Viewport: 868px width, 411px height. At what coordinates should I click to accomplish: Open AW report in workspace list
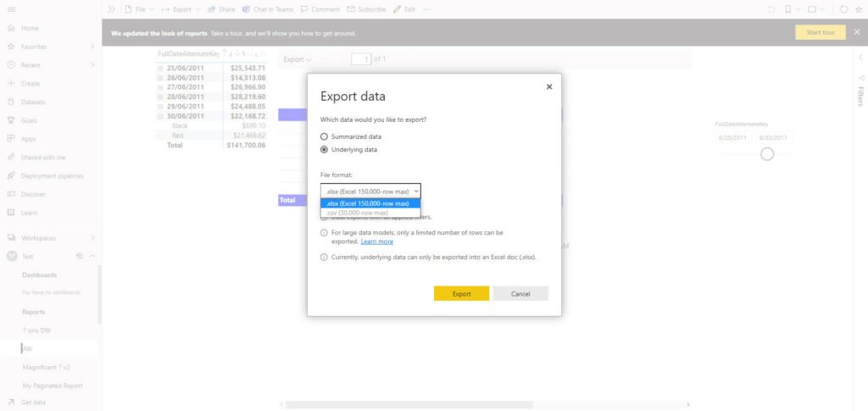coord(27,348)
